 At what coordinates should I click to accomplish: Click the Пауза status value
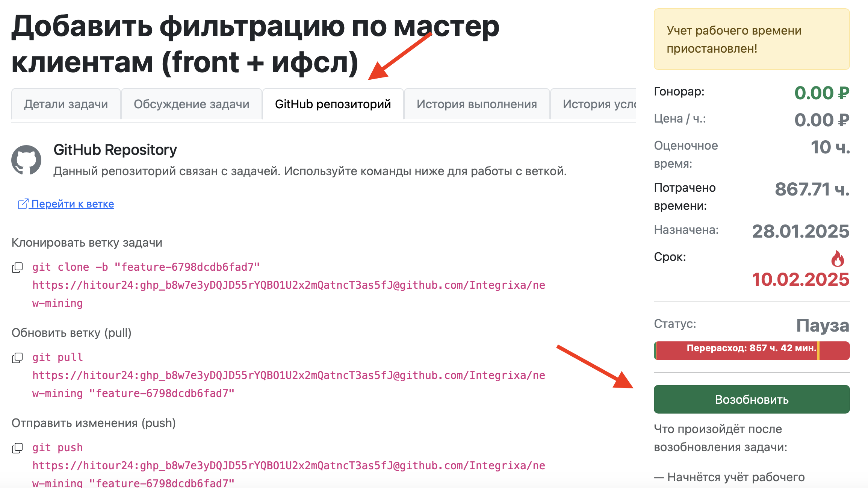tap(823, 326)
